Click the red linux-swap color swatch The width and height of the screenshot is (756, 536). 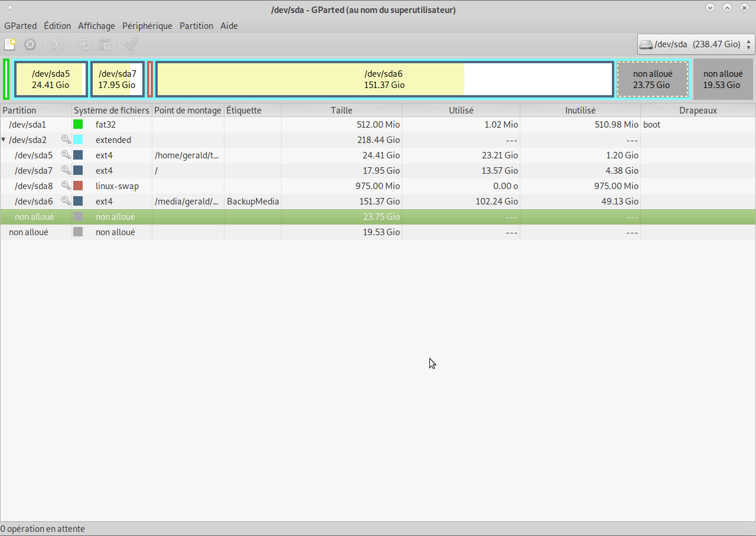(x=78, y=186)
